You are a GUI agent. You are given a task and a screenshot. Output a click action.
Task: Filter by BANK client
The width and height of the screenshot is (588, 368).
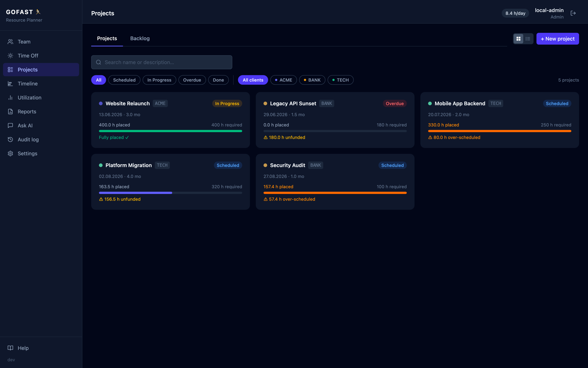pos(312,80)
